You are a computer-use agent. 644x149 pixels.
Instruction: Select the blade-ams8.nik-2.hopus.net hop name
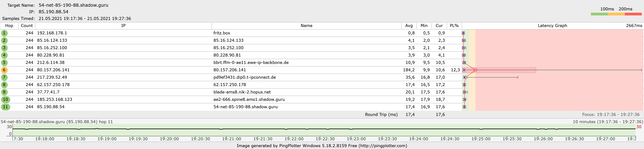pyautogui.click(x=242, y=92)
